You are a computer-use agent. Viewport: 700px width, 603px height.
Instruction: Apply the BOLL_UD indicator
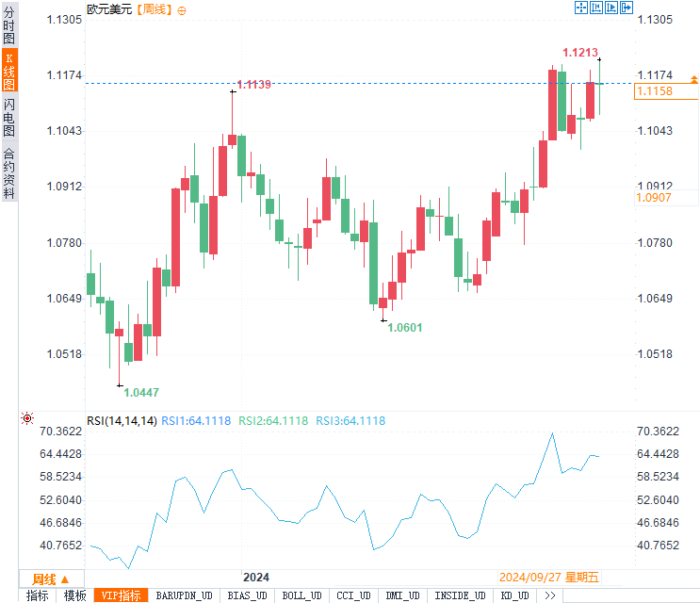tap(302, 595)
